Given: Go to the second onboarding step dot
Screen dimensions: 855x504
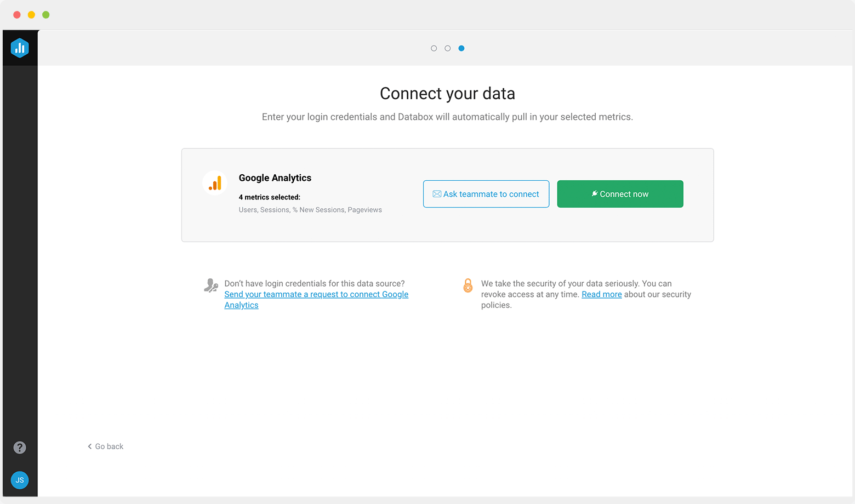Looking at the screenshot, I should pos(448,48).
